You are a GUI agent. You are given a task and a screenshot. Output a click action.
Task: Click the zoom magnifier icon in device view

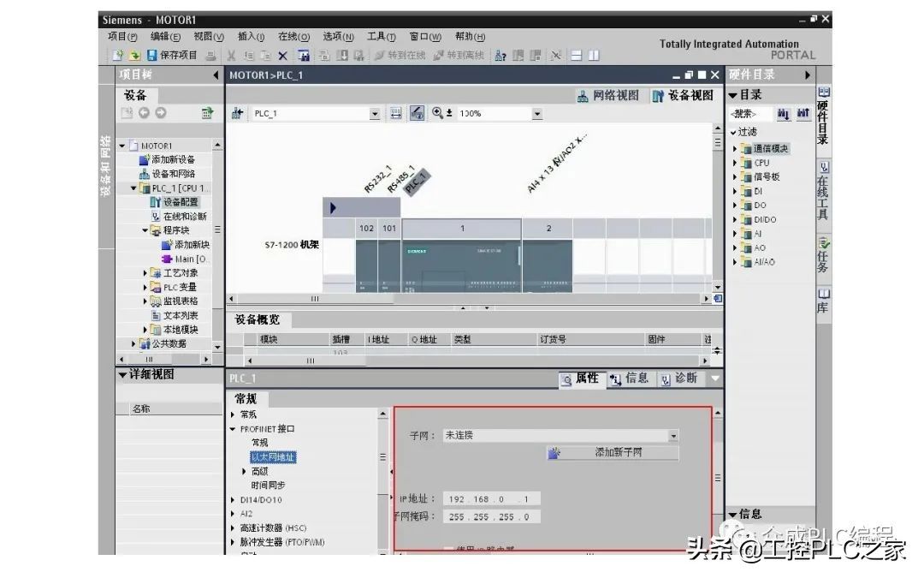pos(437,113)
